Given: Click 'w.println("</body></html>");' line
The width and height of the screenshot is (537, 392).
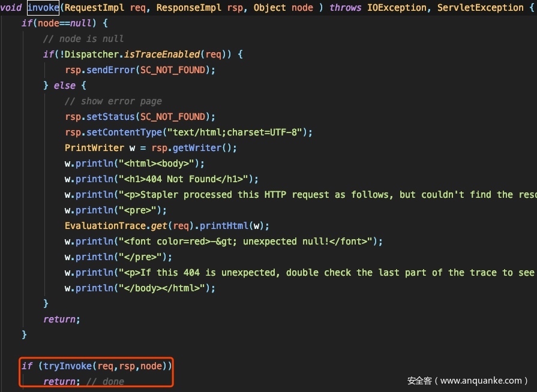Looking at the screenshot, I should [x=140, y=288].
